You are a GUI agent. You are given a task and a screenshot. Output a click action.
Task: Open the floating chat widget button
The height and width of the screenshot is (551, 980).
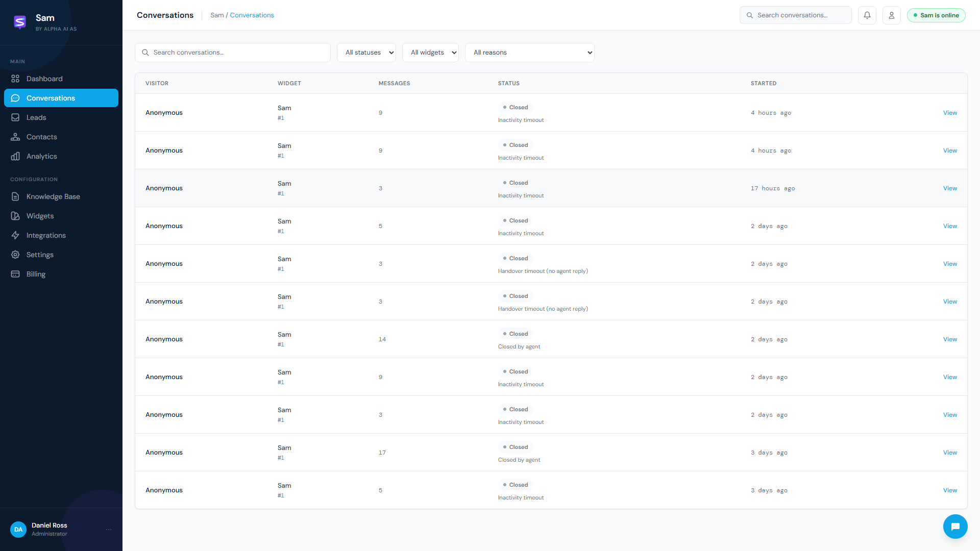[955, 527]
